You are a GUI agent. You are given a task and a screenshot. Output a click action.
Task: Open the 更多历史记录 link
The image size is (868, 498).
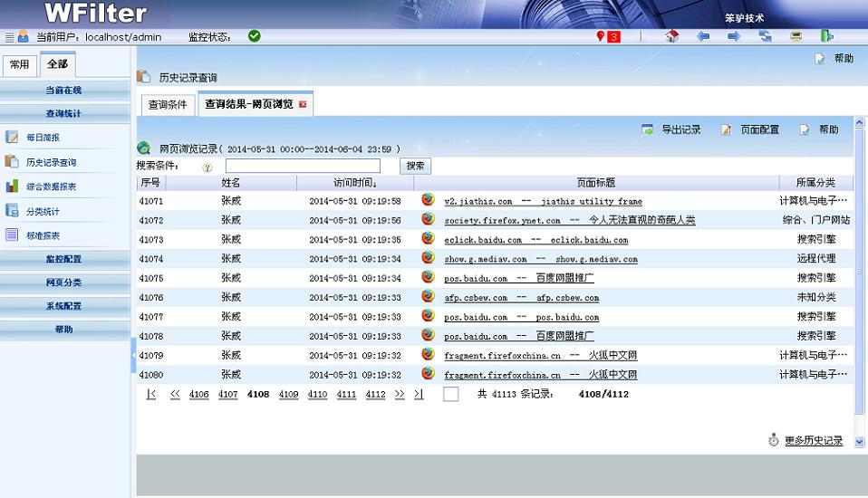click(813, 441)
